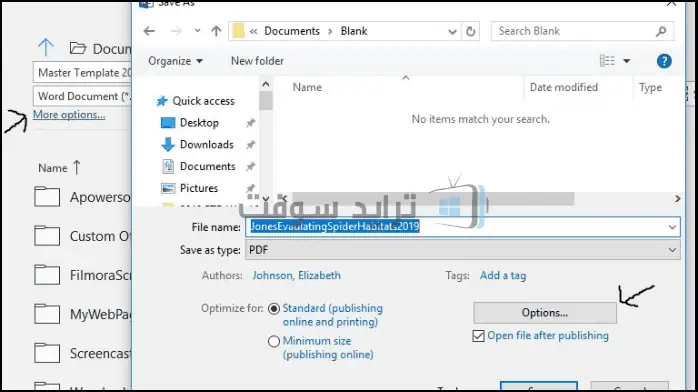Expand the address bar history dropdown

(x=452, y=32)
